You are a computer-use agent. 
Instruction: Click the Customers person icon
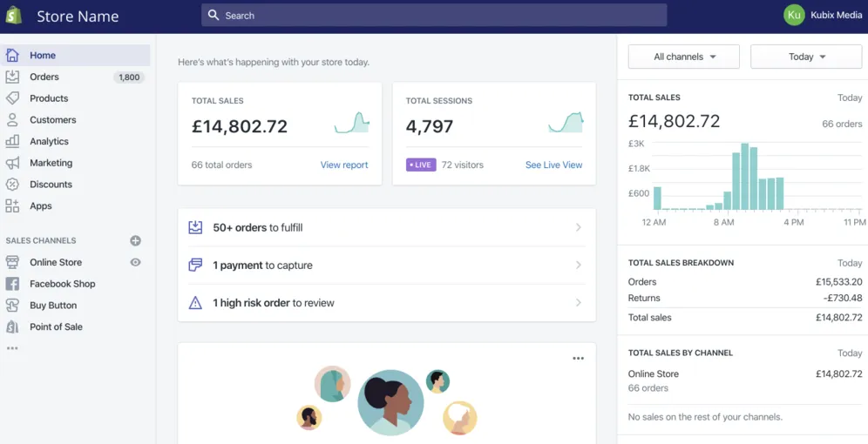12,120
